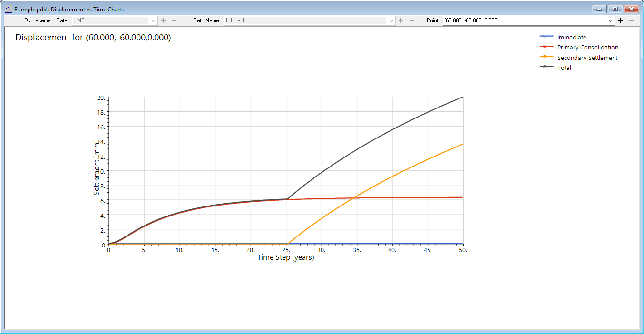Click the red Primary Consolidation legend marker
The image size is (644, 334).
click(546, 47)
